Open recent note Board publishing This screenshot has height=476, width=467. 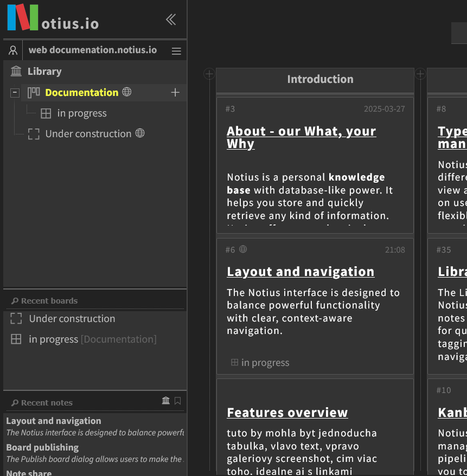(x=42, y=447)
